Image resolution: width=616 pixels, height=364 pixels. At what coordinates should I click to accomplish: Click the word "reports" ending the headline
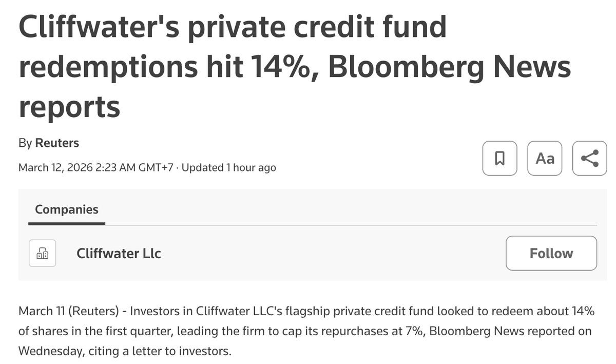69,106
